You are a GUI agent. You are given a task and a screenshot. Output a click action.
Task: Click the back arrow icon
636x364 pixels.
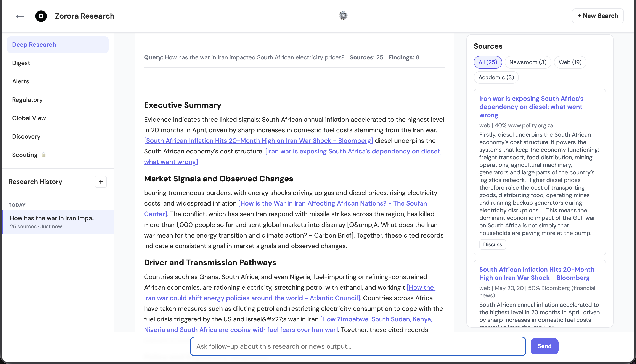[x=19, y=16]
